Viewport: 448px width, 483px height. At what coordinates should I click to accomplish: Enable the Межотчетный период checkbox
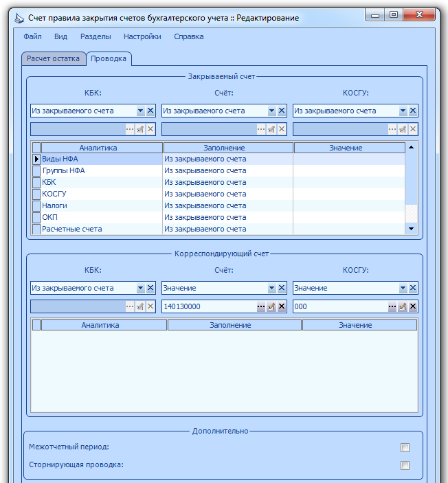click(405, 447)
